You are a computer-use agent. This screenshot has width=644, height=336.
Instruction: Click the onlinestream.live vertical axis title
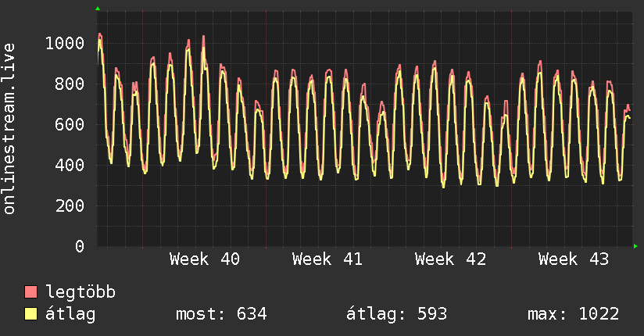point(9,129)
